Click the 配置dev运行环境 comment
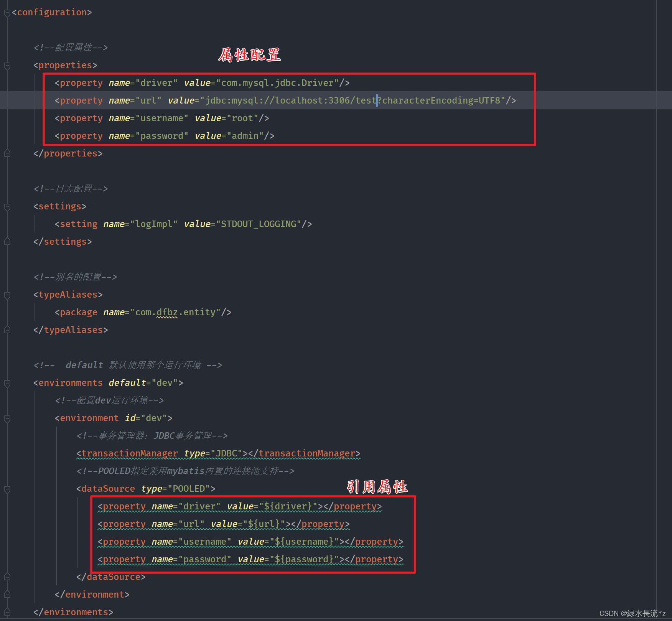 (x=109, y=400)
